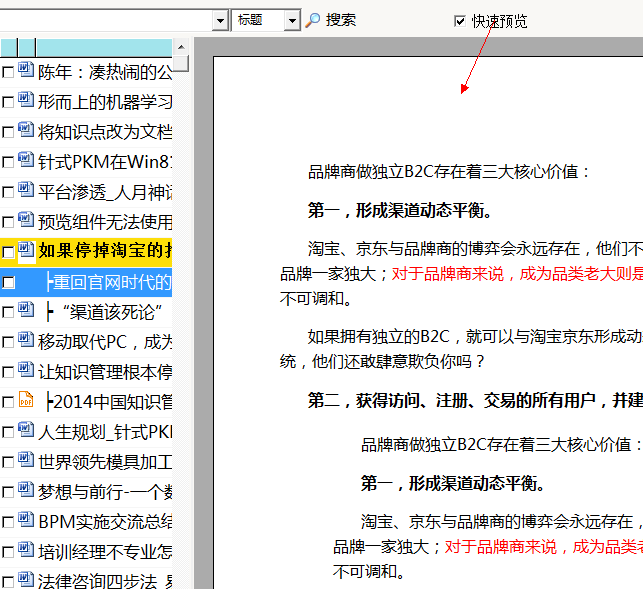The height and width of the screenshot is (589, 643).
Task: Toggle the 快速预览 checkbox
Action: tap(460, 20)
